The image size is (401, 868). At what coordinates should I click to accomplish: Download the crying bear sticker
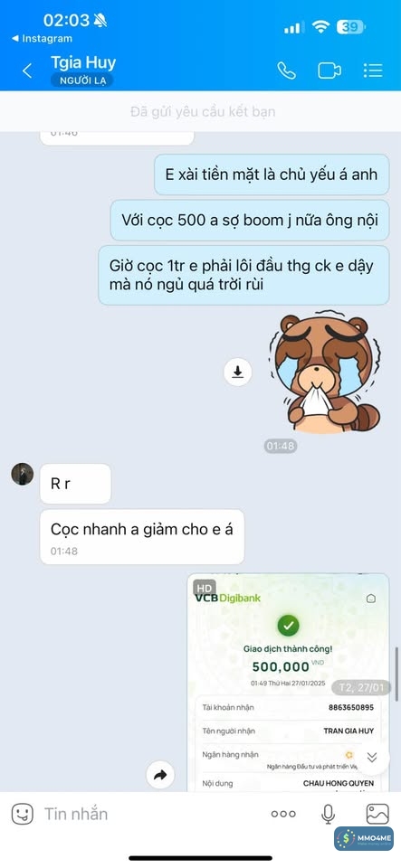click(237, 372)
